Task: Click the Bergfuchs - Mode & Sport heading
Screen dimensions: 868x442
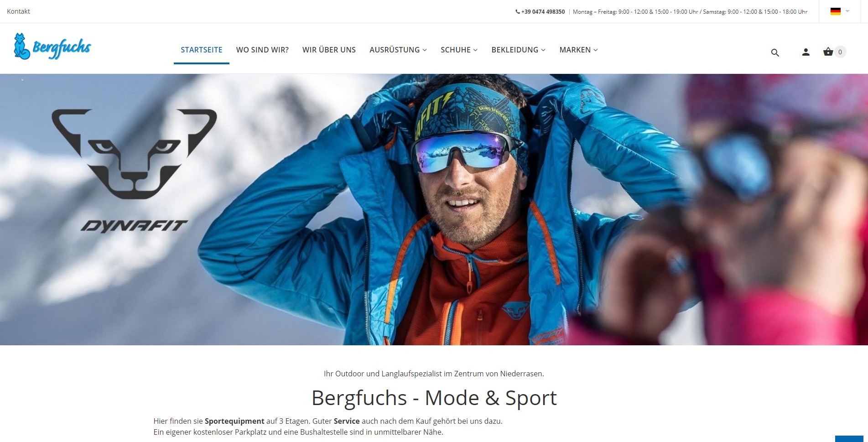Action: click(x=434, y=398)
